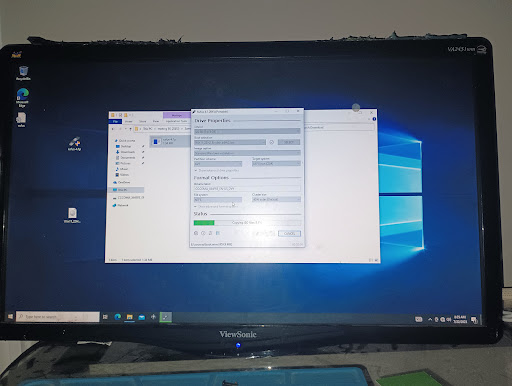Open Microsoft Edge from the taskbar
The image size is (512, 386).
pos(117,317)
